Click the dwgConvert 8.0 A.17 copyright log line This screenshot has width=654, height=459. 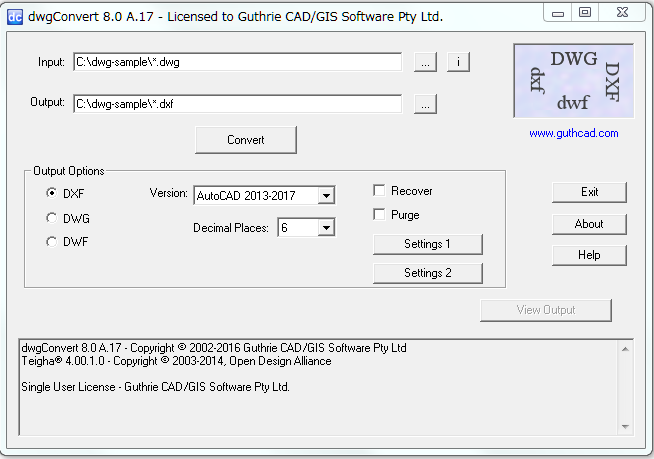214,348
